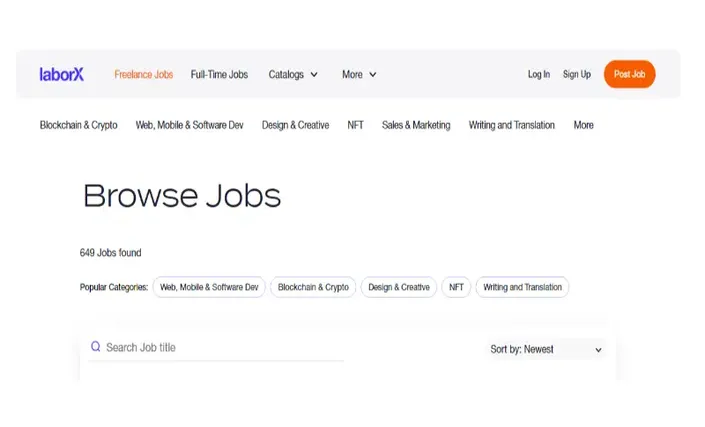Click the Log In link
Screen dimensions: 705x427
click(x=539, y=74)
